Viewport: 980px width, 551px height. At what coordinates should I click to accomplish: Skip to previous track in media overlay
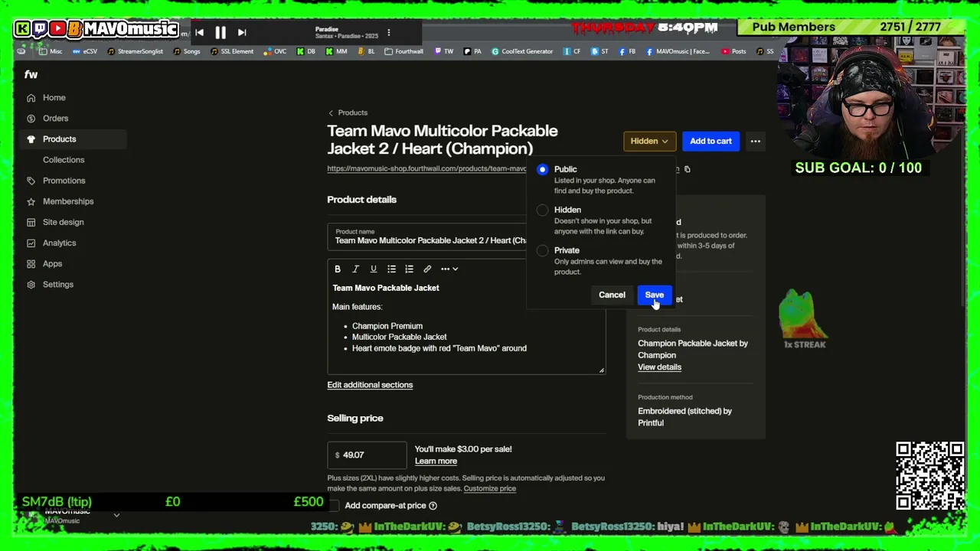point(199,32)
